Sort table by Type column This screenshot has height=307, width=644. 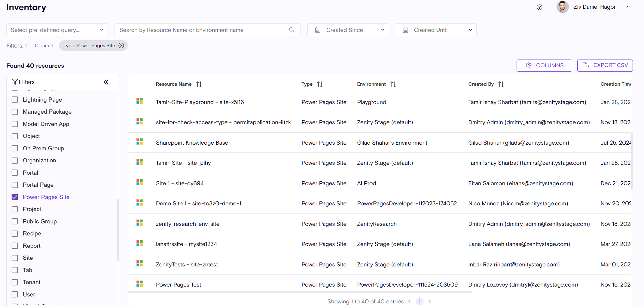(x=320, y=84)
